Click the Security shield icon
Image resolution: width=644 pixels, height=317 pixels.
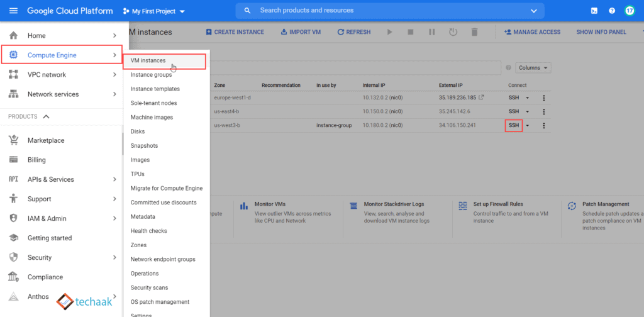[x=14, y=257]
